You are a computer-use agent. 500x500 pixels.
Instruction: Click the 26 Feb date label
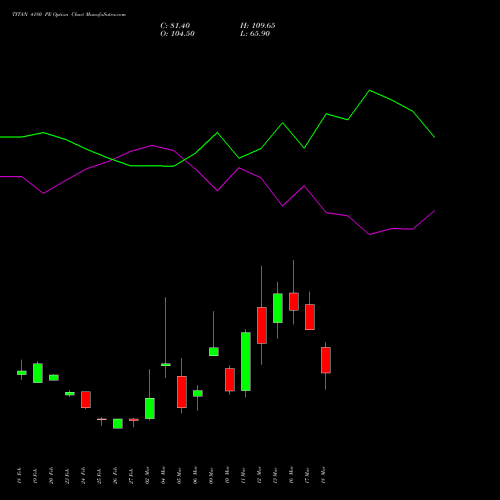[115, 476]
